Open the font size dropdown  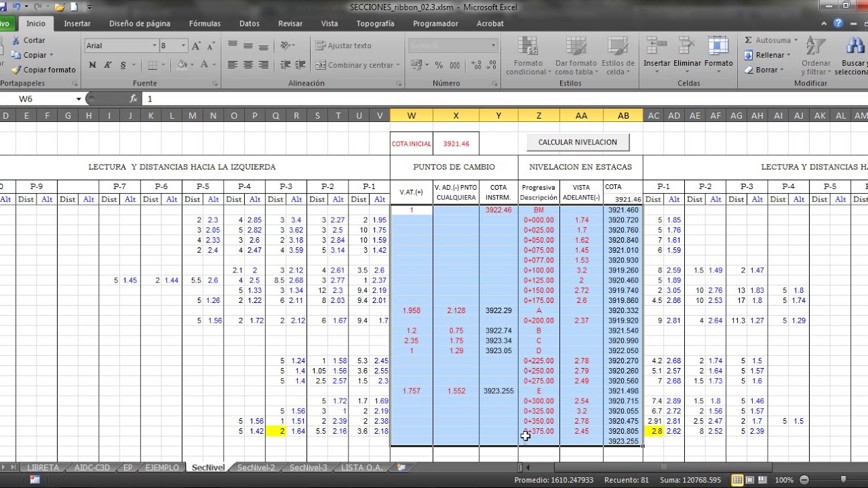click(183, 45)
